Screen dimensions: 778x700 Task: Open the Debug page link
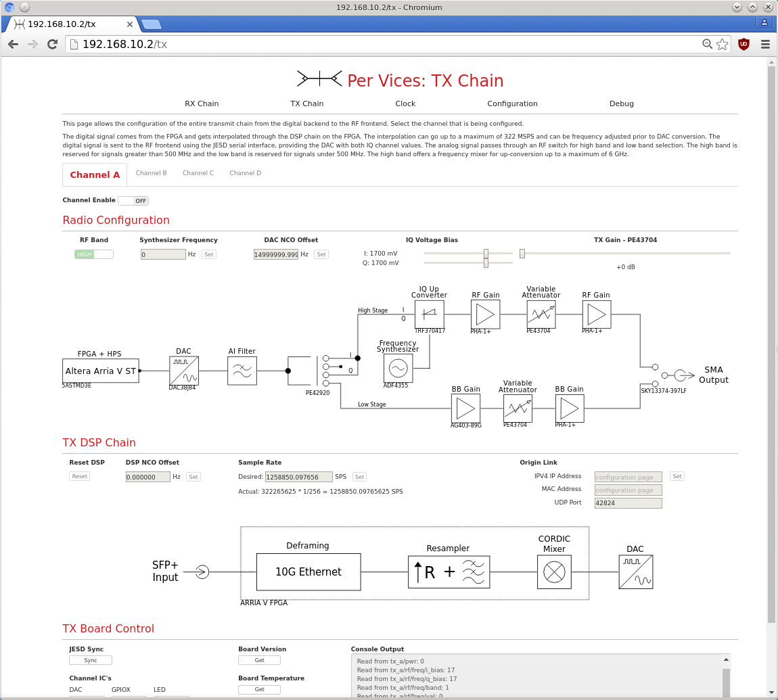click(x=621, y=103)
